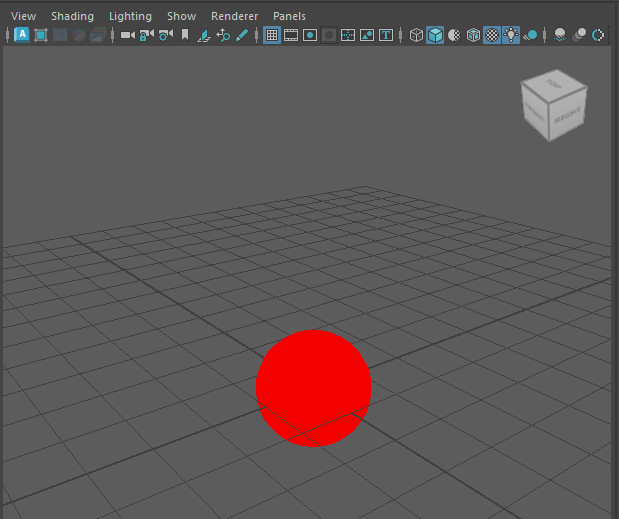Collapse the leftmost toolbar section handle
This screenshot has height=519, width=619.
tap(7, 35)
